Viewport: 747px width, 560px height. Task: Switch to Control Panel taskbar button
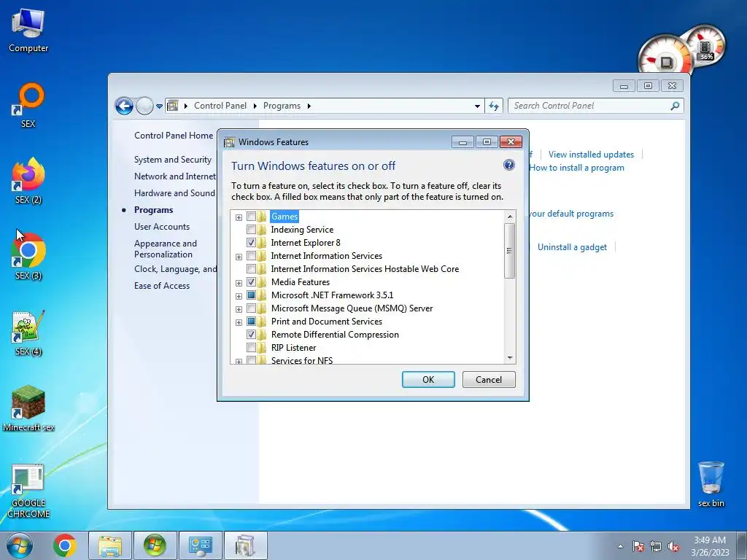pyautogui.click(x=200, y=545)
